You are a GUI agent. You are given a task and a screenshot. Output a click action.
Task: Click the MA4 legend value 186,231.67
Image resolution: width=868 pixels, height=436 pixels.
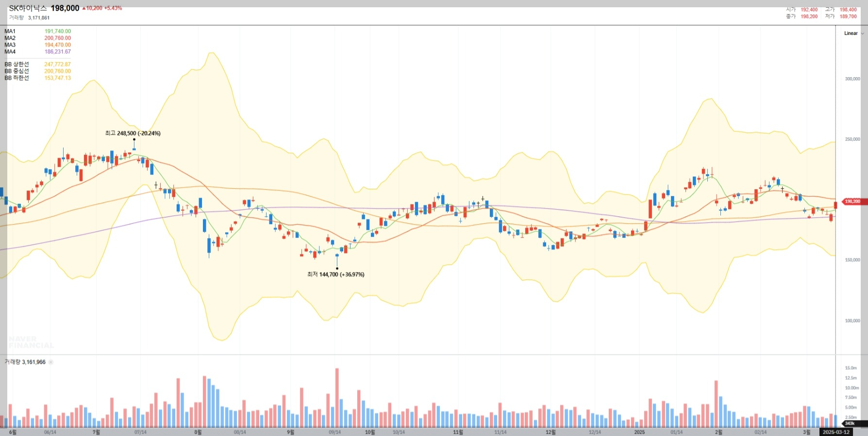pos(58,51)
